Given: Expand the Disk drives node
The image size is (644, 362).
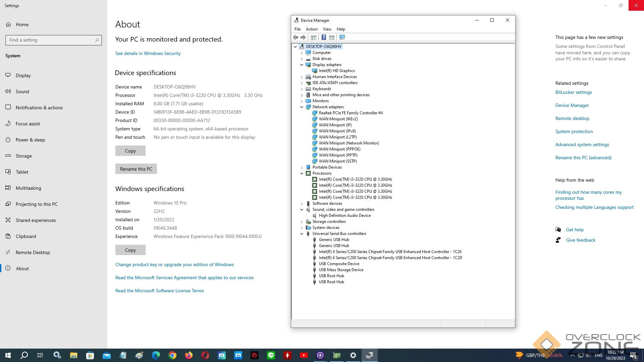Looking at the screenshot, I should pos(302,59).
